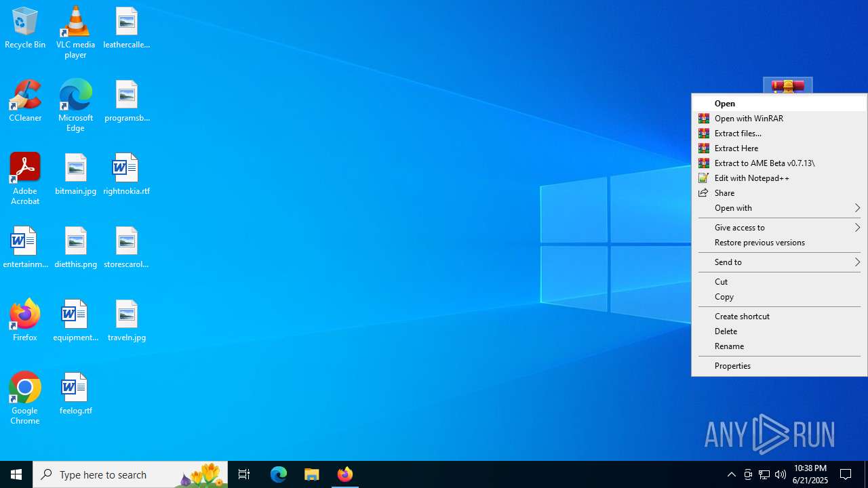Expand the Open with submenu
The width and height of the screenshot is (868, 488).
pyautogui.click(x=779, y=208)
